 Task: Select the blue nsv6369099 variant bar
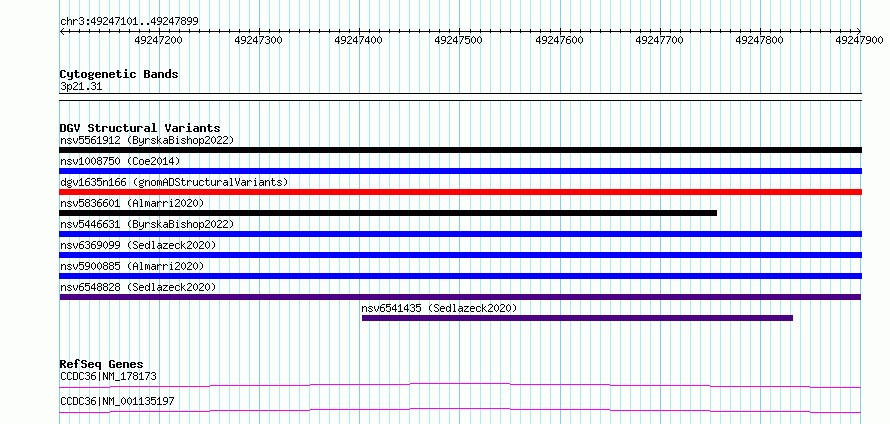tap(460, 255)
